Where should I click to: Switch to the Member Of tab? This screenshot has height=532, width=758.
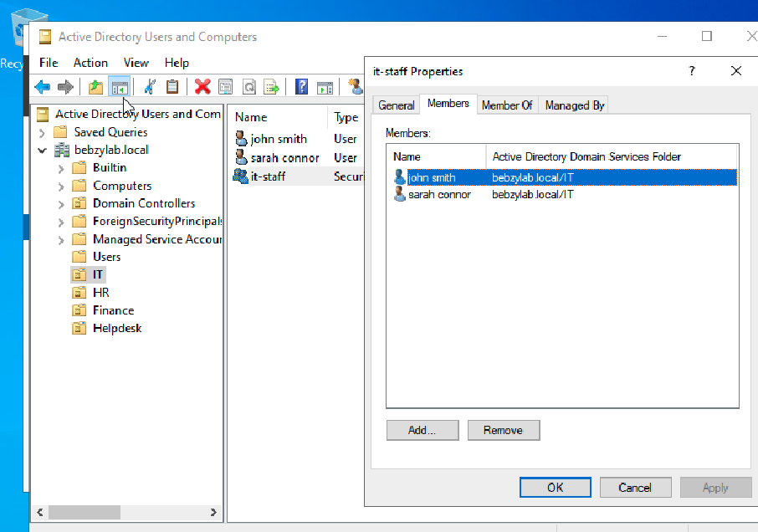507,105
